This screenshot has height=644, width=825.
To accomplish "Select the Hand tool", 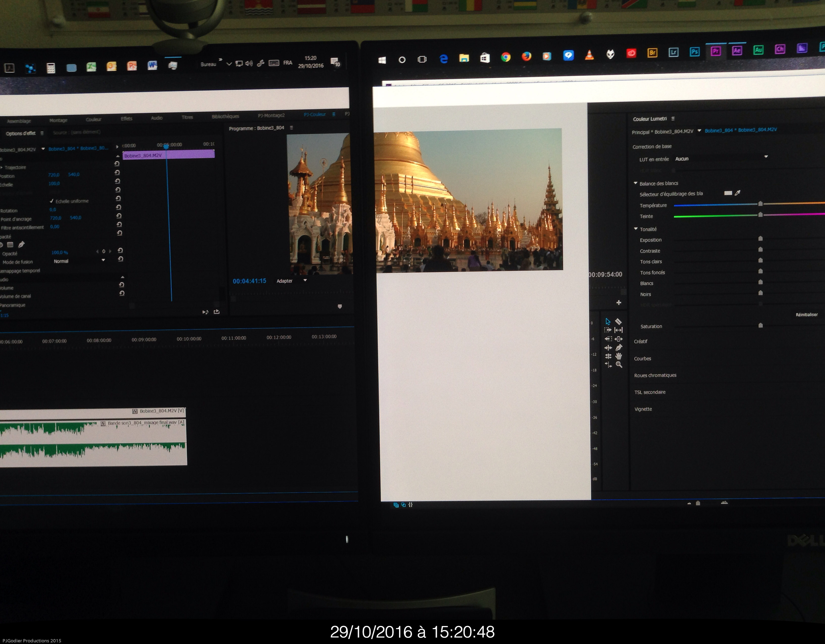I will coord(619,356).
